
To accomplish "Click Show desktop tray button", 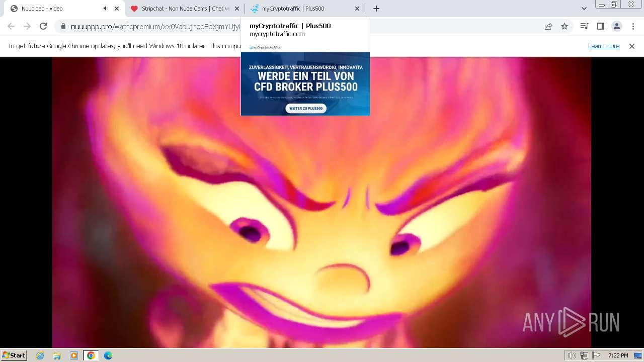I will 638,355.
